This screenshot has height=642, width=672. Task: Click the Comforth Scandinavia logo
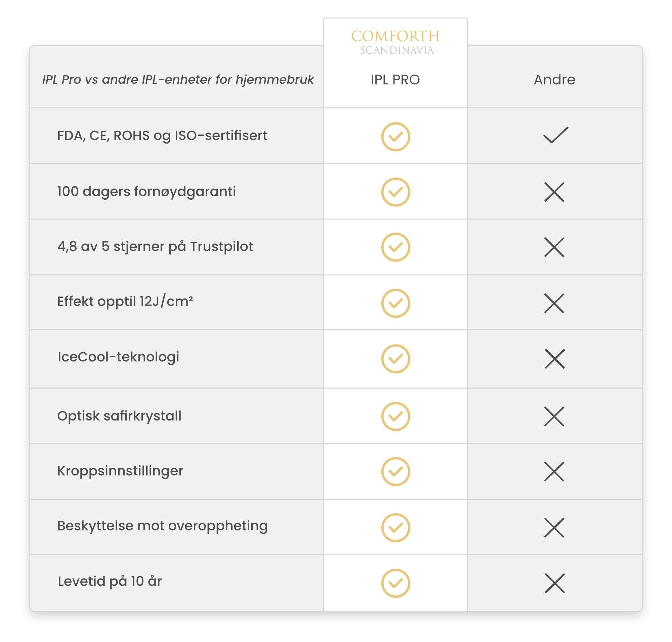(x=395, y=42)
